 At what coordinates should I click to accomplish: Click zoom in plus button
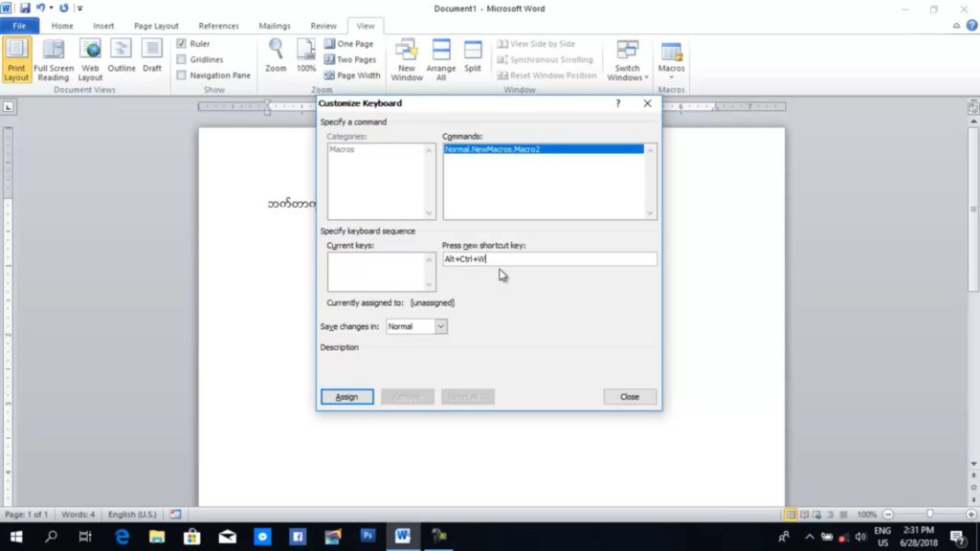(x=970, y=514)
